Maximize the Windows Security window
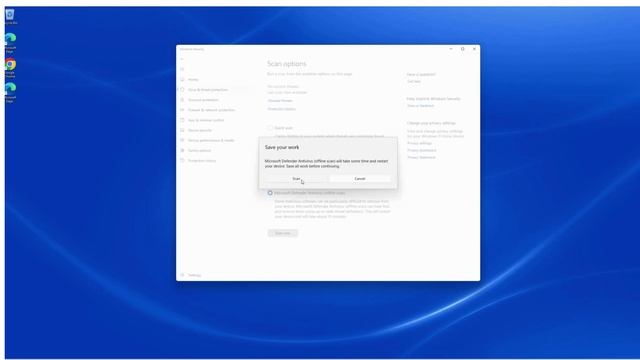The height and width of the screenshot is (360, 640). (462, 49)
